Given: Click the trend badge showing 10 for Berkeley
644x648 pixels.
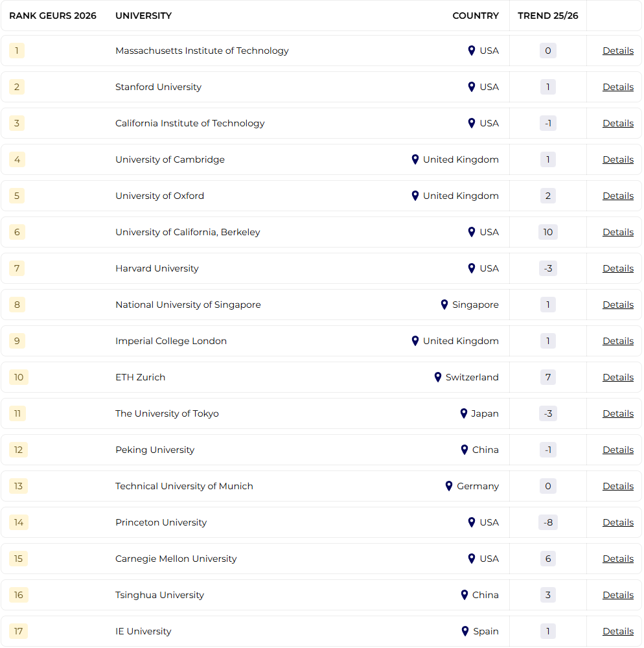Looking at the screenshot, I should [x=547, y=232].
